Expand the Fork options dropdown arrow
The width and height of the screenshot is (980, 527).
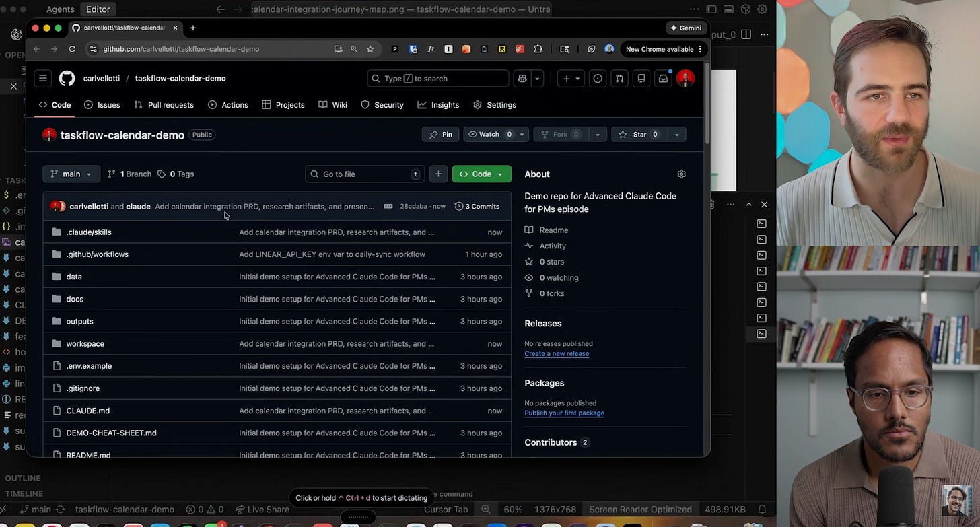pos(598,135)
